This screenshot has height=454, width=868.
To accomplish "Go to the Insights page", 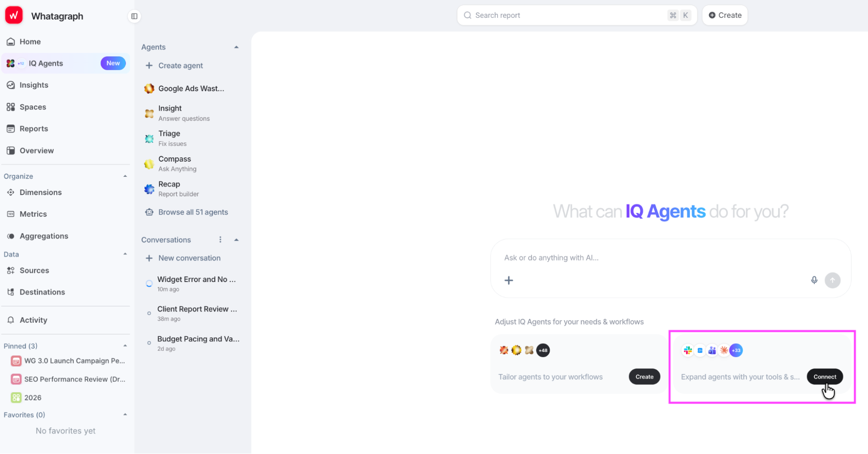I will coord(66,85).
